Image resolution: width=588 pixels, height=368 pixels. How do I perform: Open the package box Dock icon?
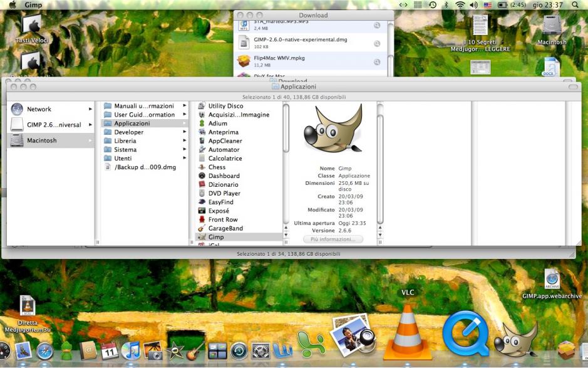[x=566, y=349]
